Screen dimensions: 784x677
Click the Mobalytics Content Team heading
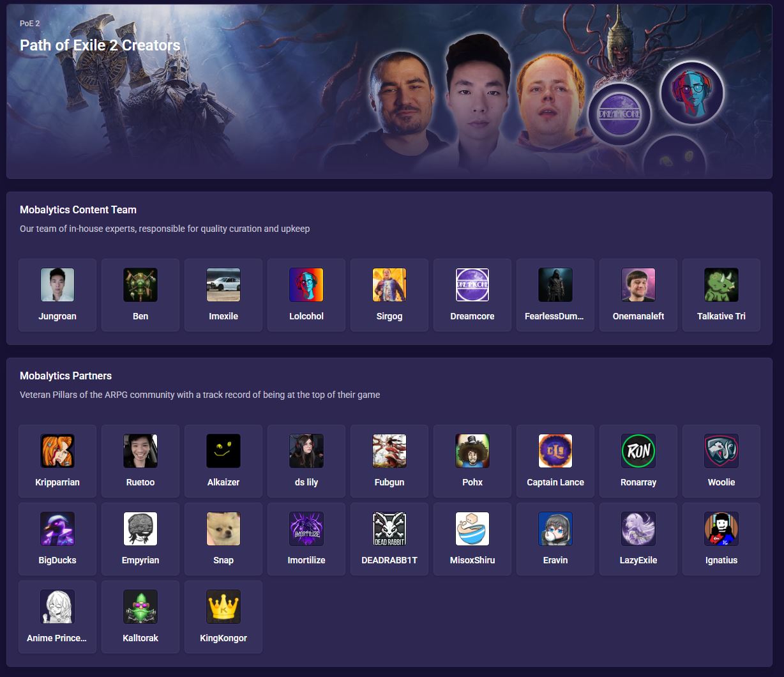[78, 209]
